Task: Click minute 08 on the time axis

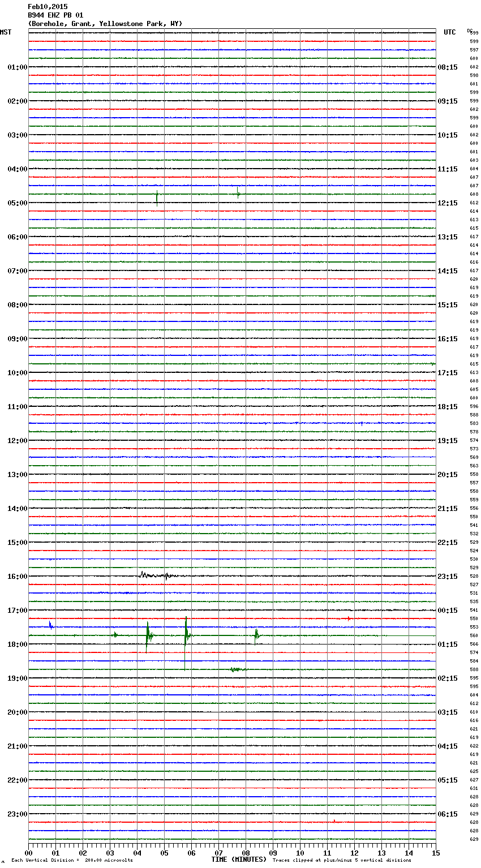Action: coord(246,853)
